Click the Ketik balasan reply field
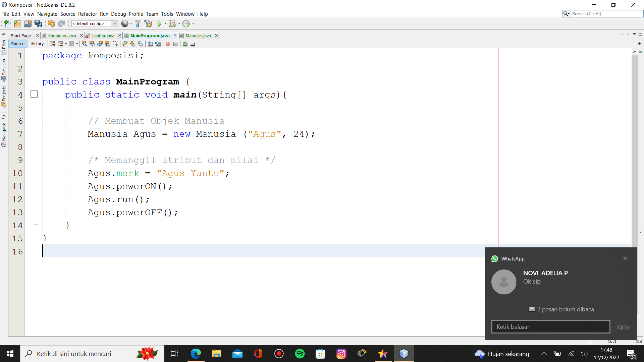This screenshot has height=362, width=644. [x=550, y=326]
